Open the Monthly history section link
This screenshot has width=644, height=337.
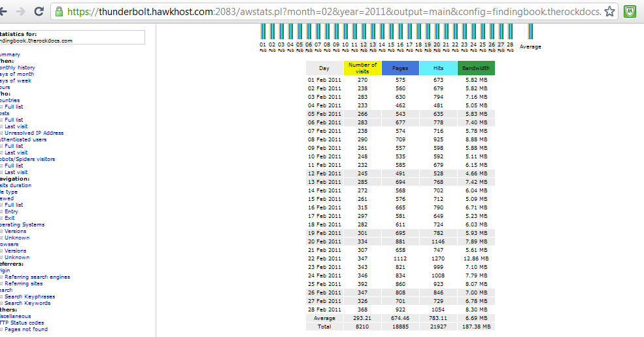click(x=17, y=67)
